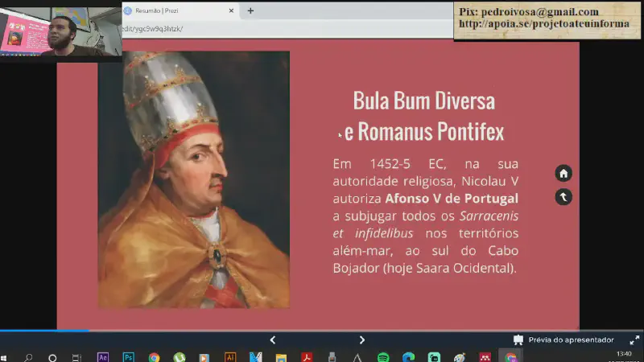Click the taskbar clock showing 13:40
Viewport: 644px width, 362px height.
pos(624,354)
